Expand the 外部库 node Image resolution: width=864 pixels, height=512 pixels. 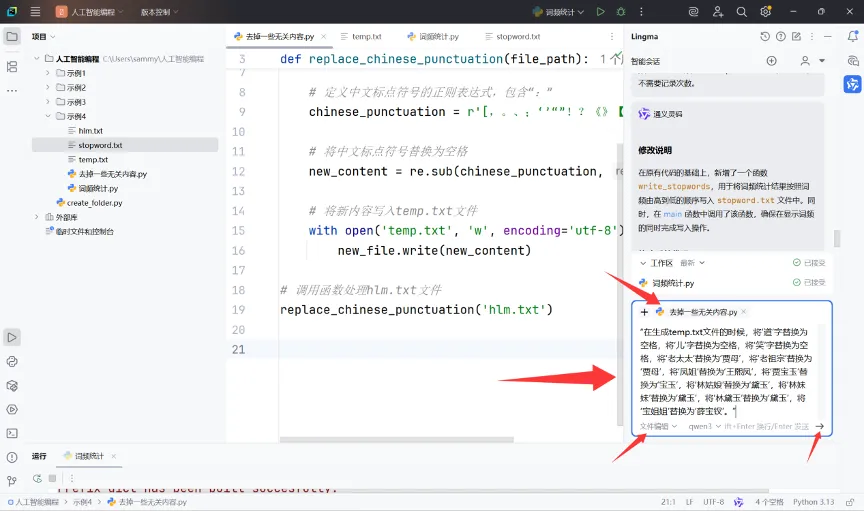point(36,217)
